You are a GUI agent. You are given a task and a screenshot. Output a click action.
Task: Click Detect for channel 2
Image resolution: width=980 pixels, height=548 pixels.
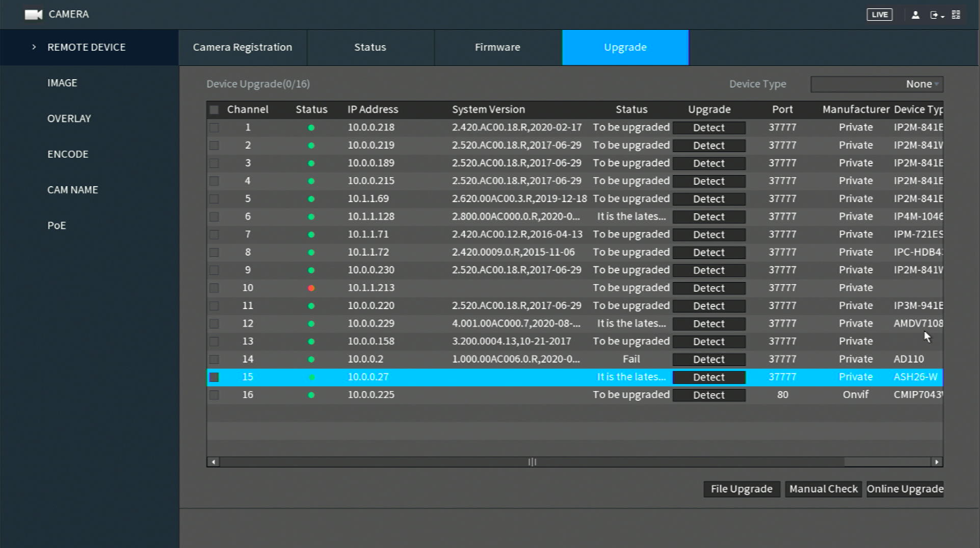click(709, 146)
